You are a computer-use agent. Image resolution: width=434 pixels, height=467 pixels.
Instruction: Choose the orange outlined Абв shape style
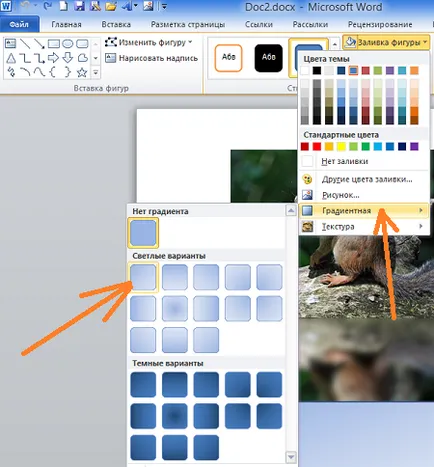tap(228, 58)
